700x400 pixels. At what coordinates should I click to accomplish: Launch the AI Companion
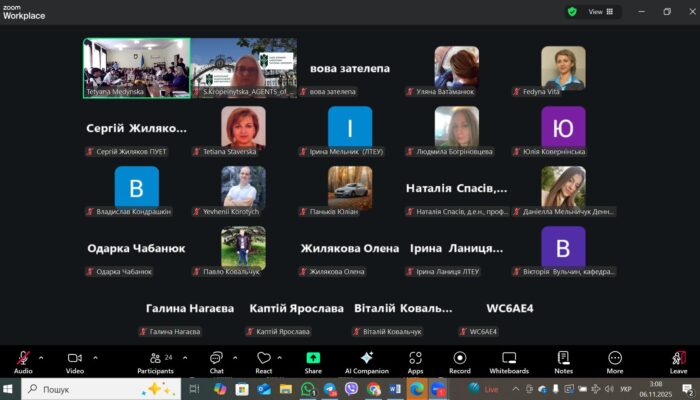tap(366, 359)
